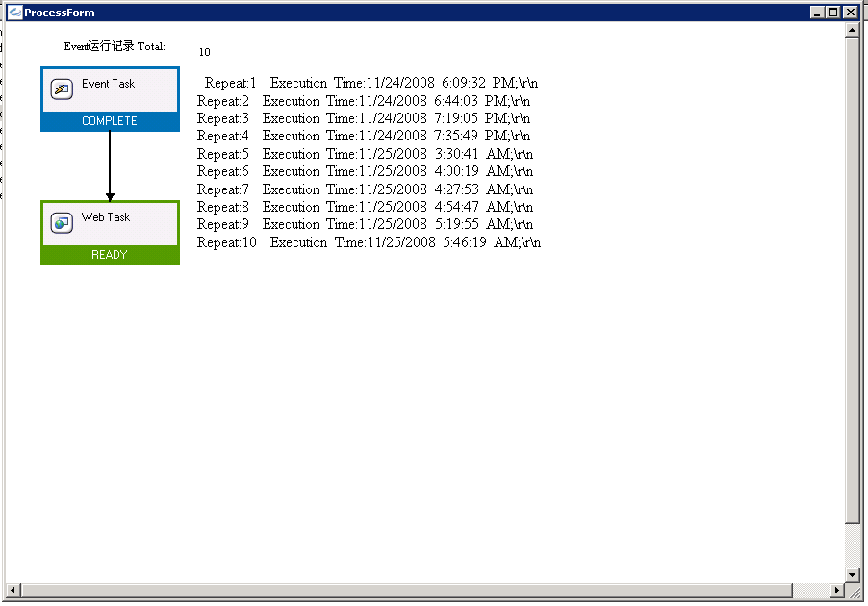Click the Repeat:6 entry at 4:00:19 AM
The width and height of the screenshot is (868, 606).
pyautogui.click(x=366, y=171)
